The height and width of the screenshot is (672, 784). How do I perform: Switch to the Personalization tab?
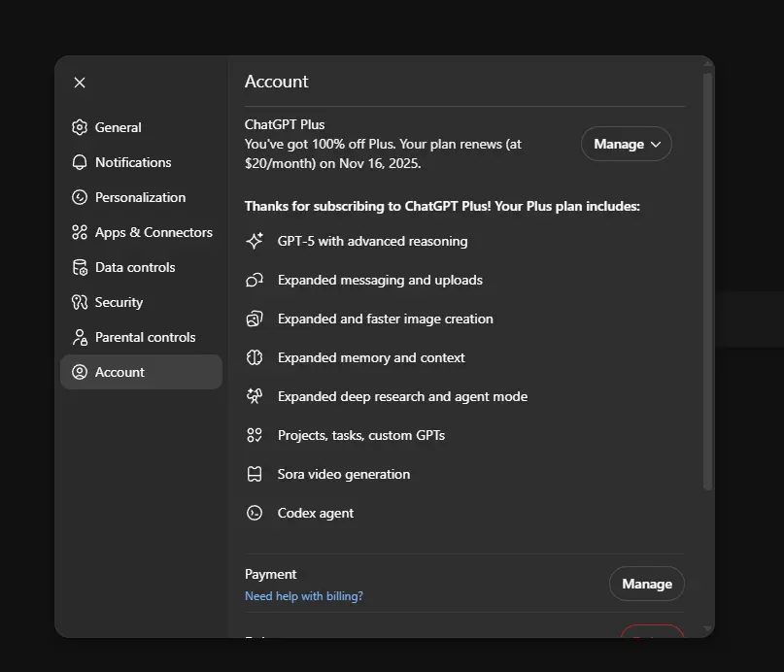[x=141, y=197]
